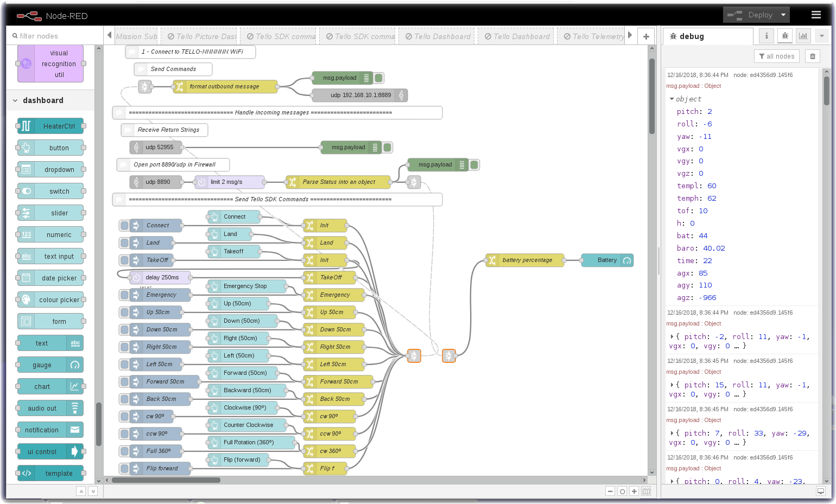836x504 pixels.
Task: Trigger the Connect inject node button
Action: pyautogui.click(x=124, y=226)
